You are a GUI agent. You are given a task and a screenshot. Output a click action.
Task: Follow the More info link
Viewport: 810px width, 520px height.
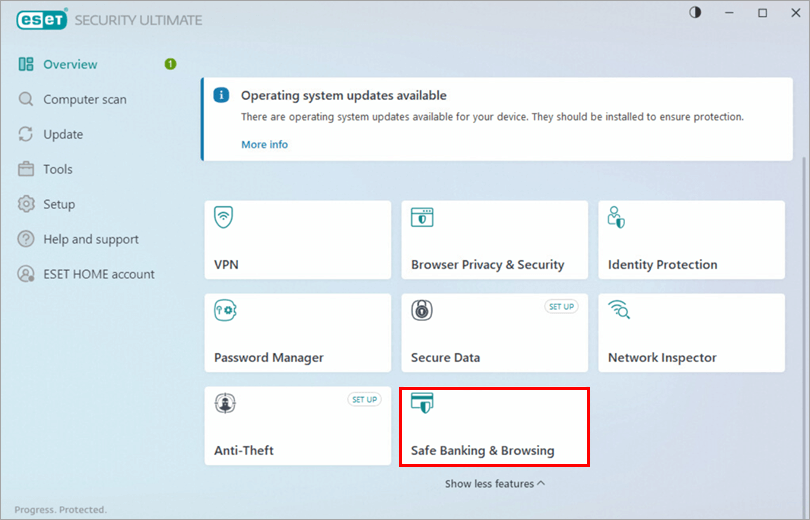(x=264, y=144)
